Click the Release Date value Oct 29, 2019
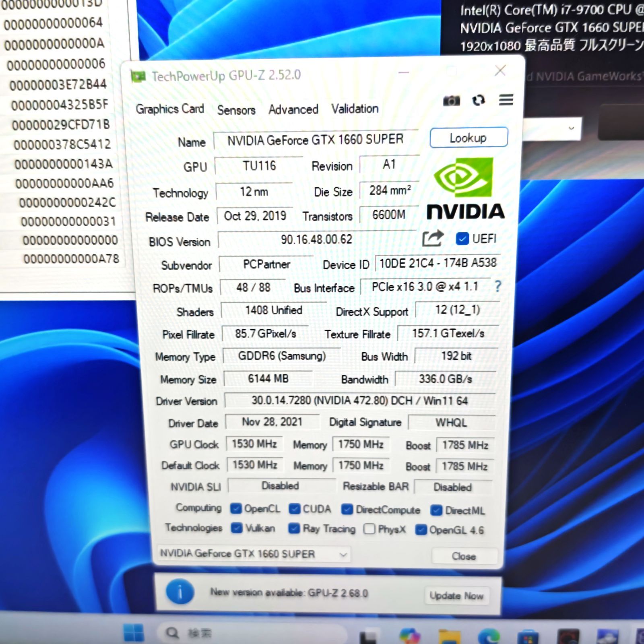Image resolution: width=644 pixels, height=644 pixels. tap(255, 216)
